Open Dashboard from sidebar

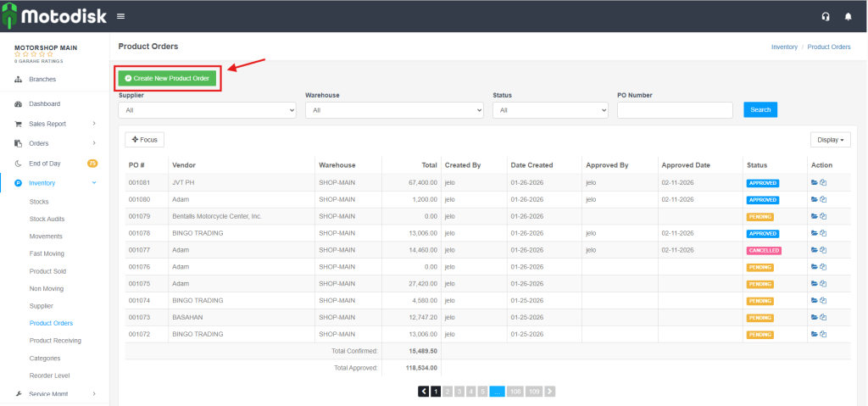[44, 103]
